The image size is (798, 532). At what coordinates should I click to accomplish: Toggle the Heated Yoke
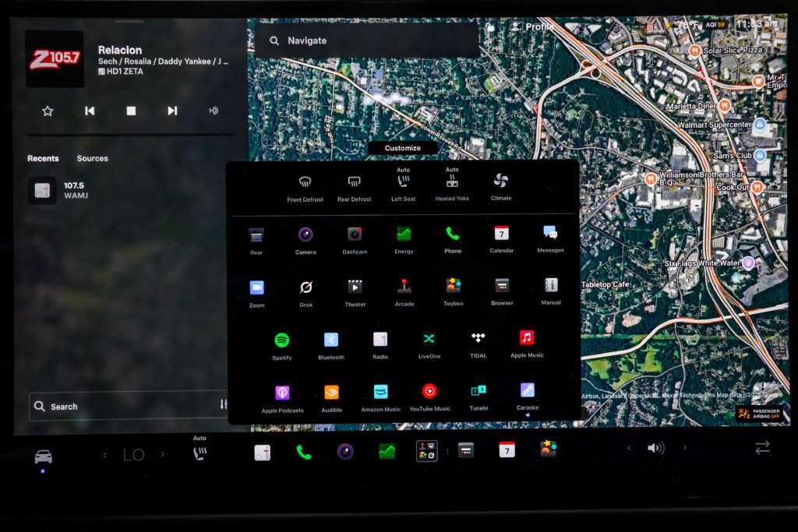tap(452, 184)
